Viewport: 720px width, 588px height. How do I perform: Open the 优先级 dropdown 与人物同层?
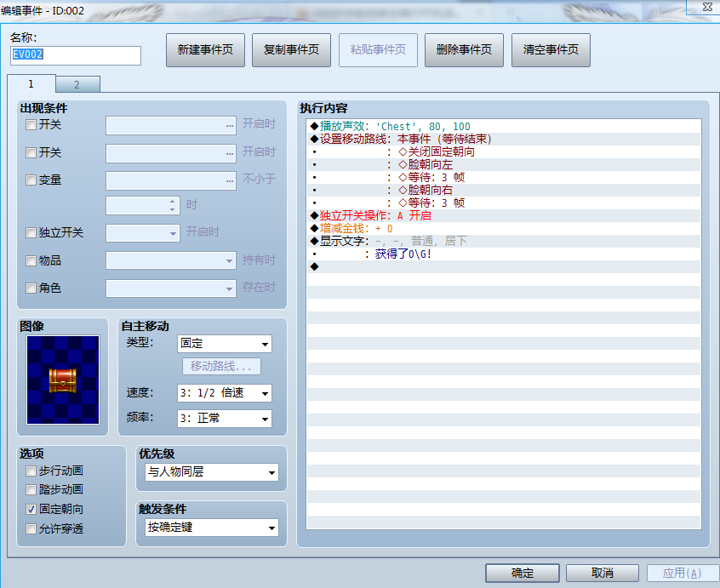tap(212, 472)
